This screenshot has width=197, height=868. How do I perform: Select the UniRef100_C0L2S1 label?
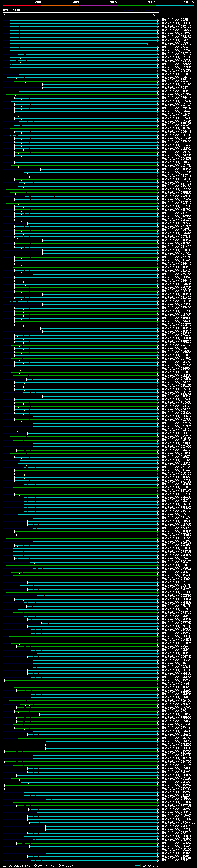(176, 362)
